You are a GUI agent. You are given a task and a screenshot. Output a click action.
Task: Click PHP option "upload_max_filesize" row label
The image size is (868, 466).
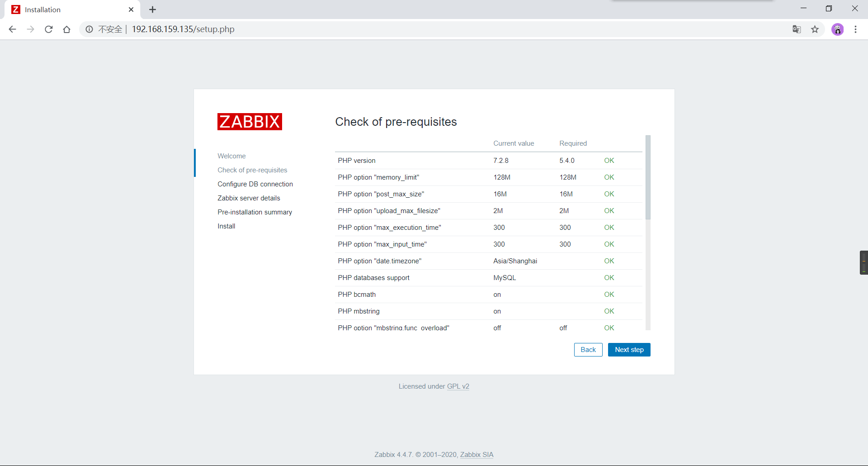389,211
